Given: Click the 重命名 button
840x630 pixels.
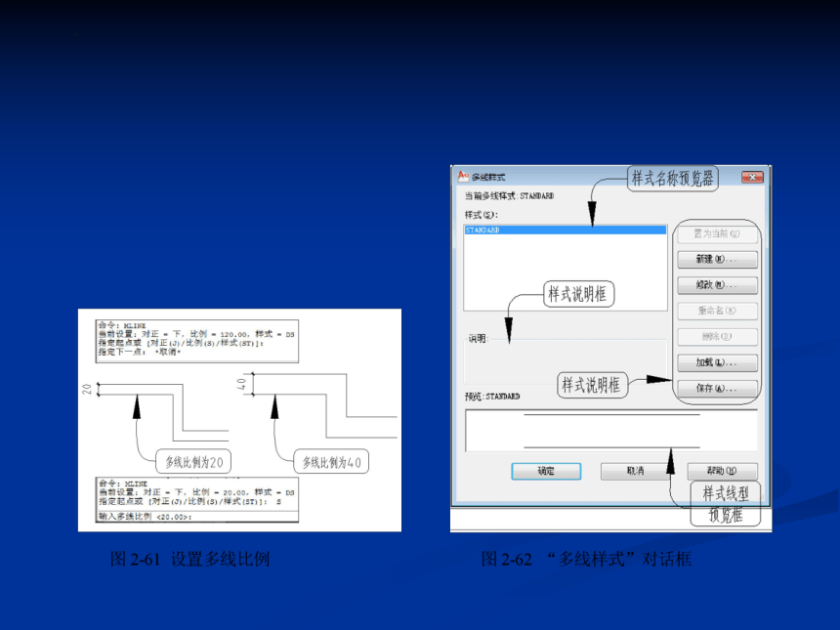Looking at the screenshot, I should pos(717,311).
